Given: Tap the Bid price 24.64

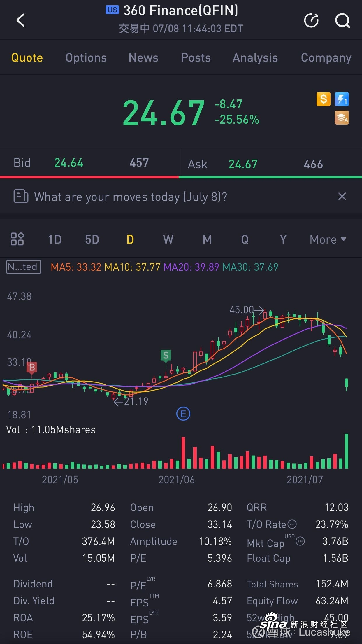Looking at the screenshot, I should coord(69,163).
